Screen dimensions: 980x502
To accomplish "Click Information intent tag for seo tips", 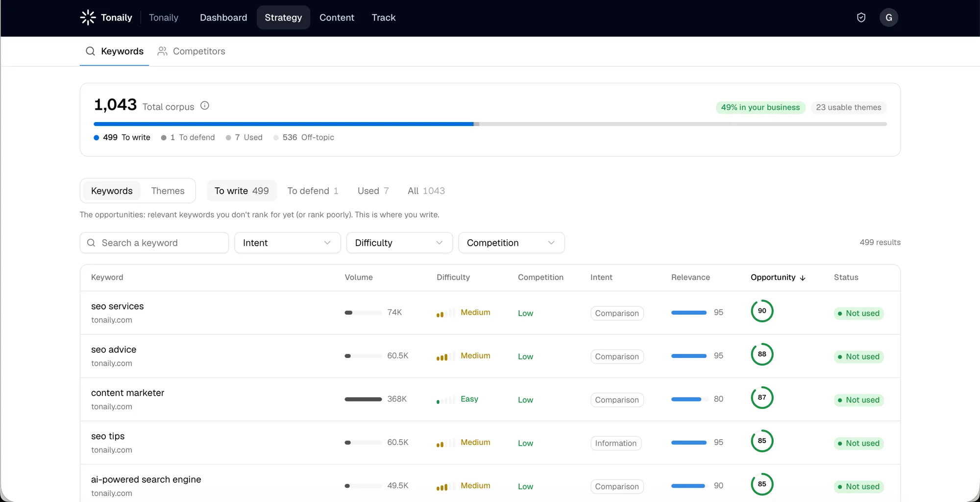I will pyautogui.click(x=616, y=443).
